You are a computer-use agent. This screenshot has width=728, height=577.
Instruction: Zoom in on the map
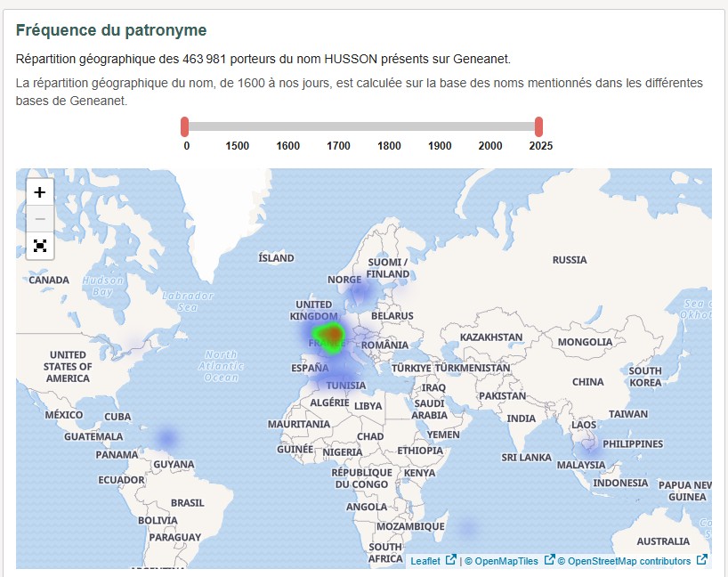point(40,192)
